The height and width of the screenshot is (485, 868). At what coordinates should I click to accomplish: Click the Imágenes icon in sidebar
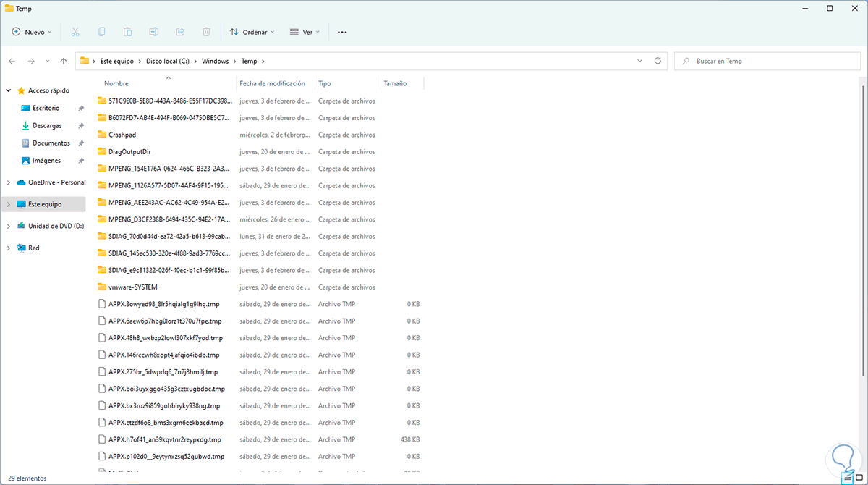coord(25,161)
